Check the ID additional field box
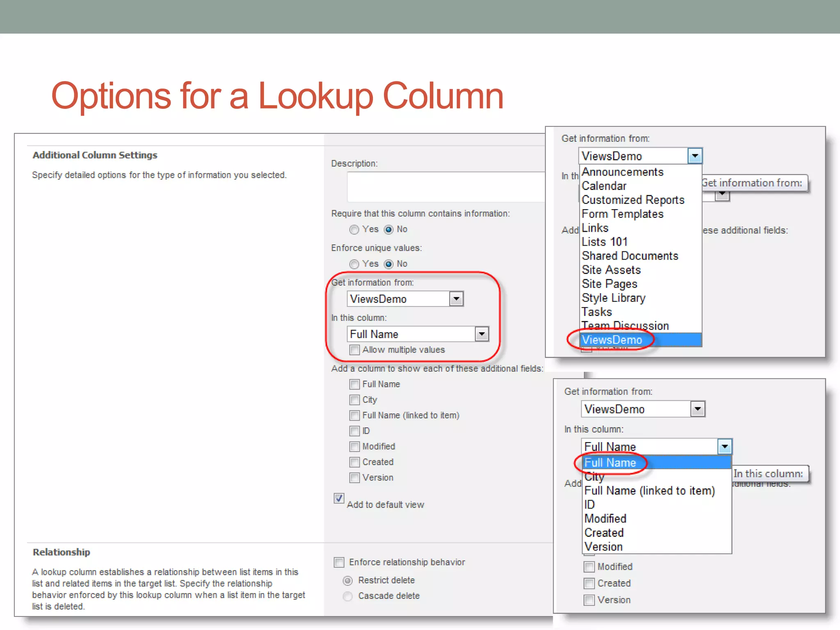The height and width of the screenshot is (630, 840). 354,431
